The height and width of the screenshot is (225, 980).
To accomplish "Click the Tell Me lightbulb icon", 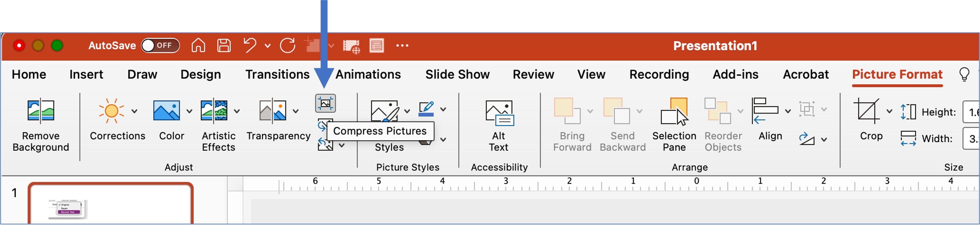I will (964, 74).
